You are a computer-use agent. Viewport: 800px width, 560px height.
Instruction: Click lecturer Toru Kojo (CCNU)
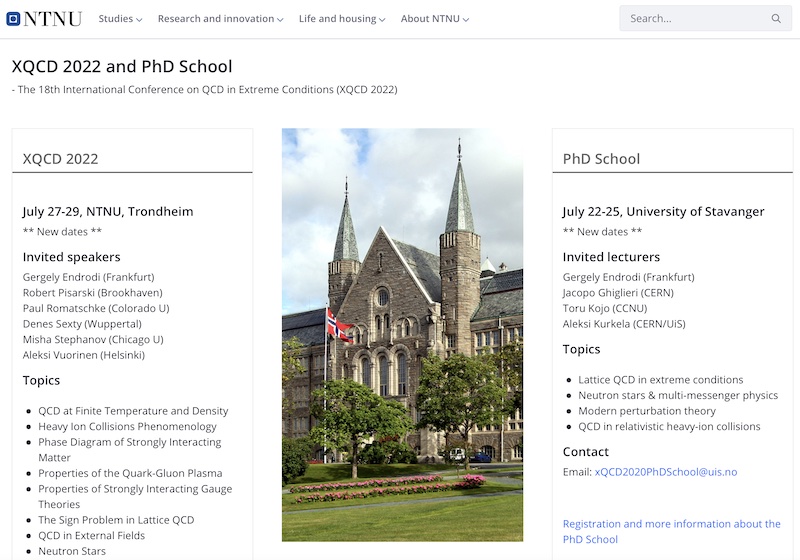coord(605,308)
